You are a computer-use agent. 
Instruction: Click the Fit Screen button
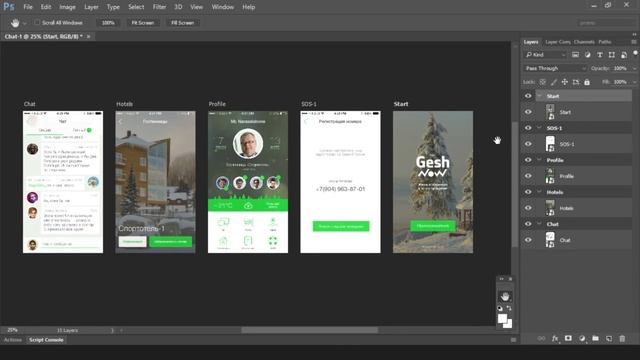coord(142,23)
